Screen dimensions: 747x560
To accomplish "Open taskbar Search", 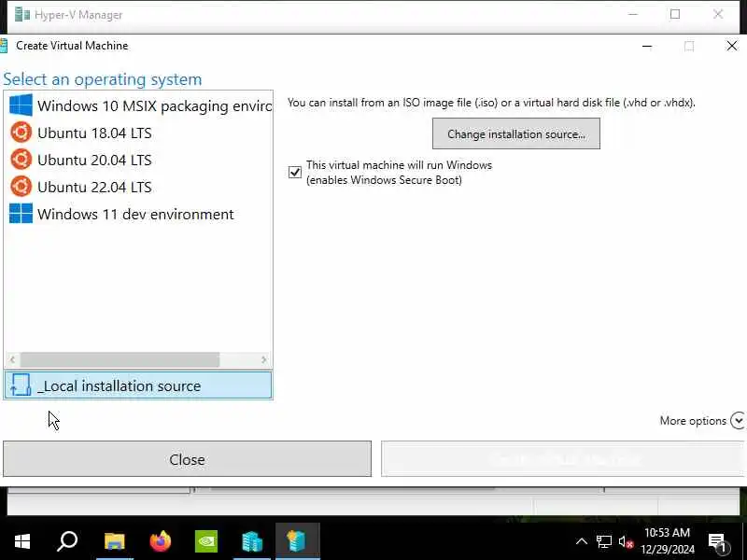I will coord(67,541).
